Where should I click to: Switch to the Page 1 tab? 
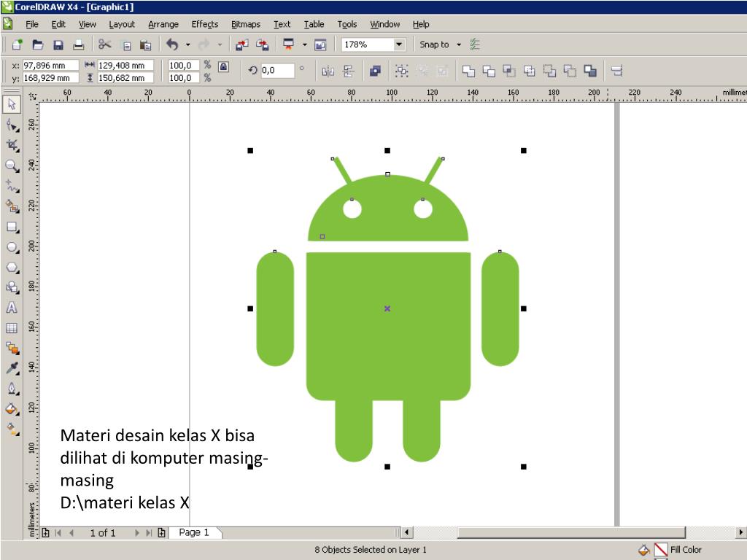(x=194, y=532)
